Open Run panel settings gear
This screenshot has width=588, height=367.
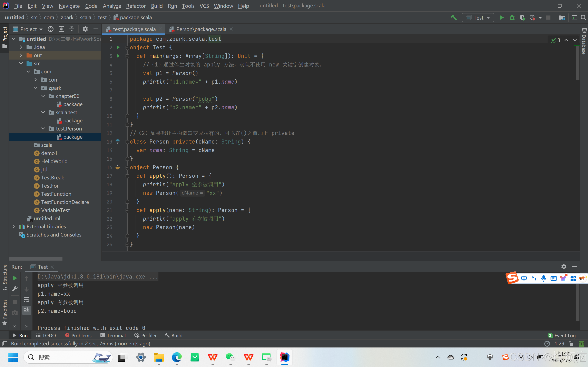564,266
